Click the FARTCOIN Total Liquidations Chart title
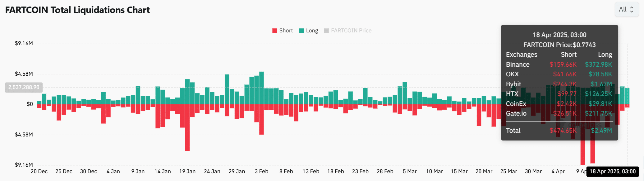This screenshot has height=181, width=644. [x=77, y=10]
